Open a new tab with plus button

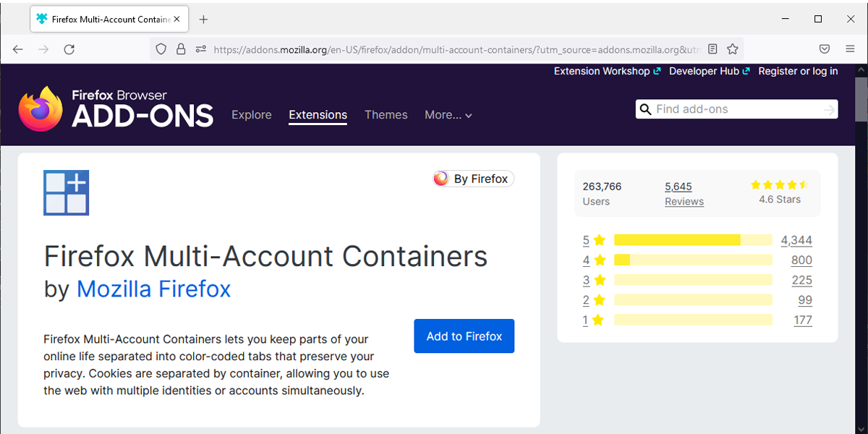click(x=203, y=20)
